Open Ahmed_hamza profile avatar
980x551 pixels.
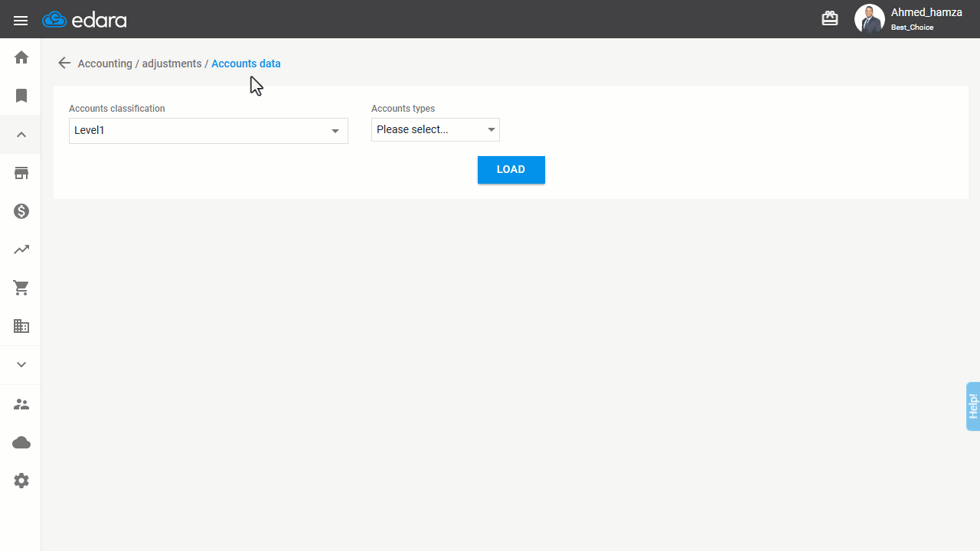click(x=869, y=19)
